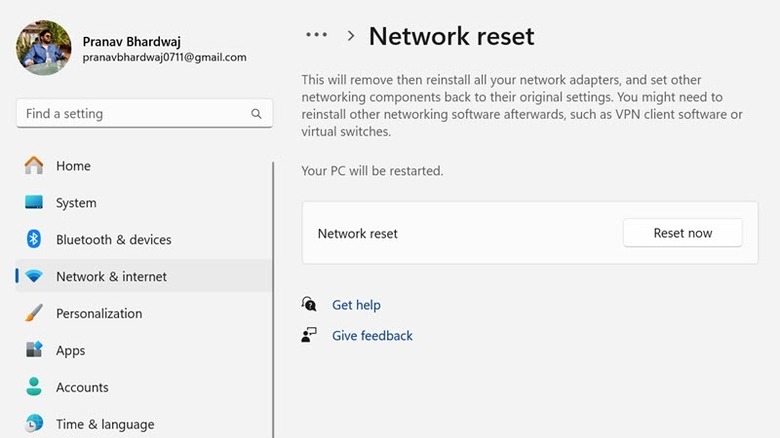Image resolution: width=780 pixels, height=438 pixels.
Task: Click the sidebar vertical scrollbar
Action: [273, 300]
